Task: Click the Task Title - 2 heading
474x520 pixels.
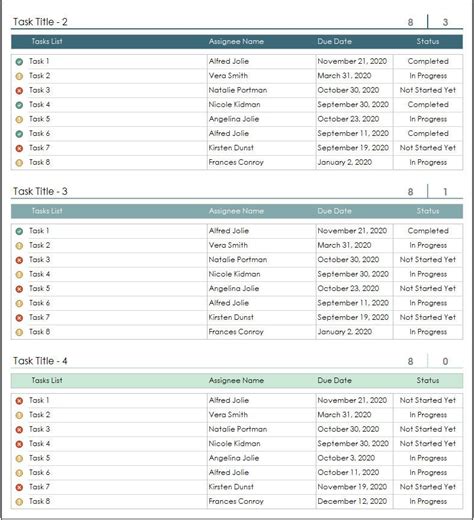Action: tap(40, 22)
